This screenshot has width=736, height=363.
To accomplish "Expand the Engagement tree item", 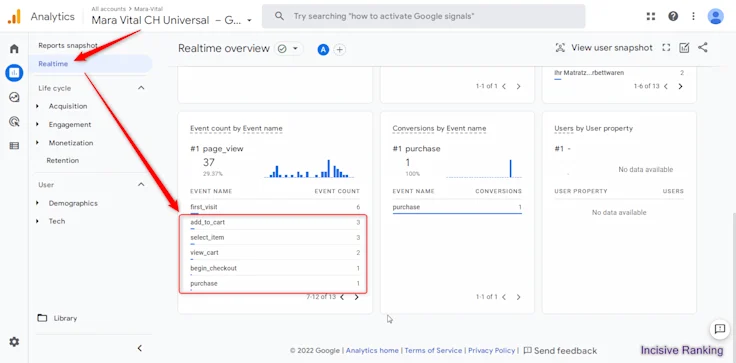I will click(38, 125).
